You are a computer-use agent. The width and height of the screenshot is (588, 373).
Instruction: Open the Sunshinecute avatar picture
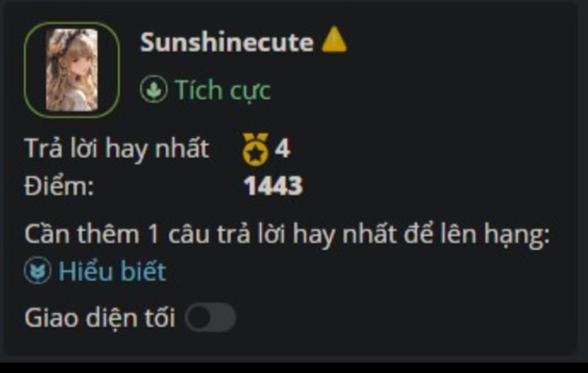click(x=72, y=70)
